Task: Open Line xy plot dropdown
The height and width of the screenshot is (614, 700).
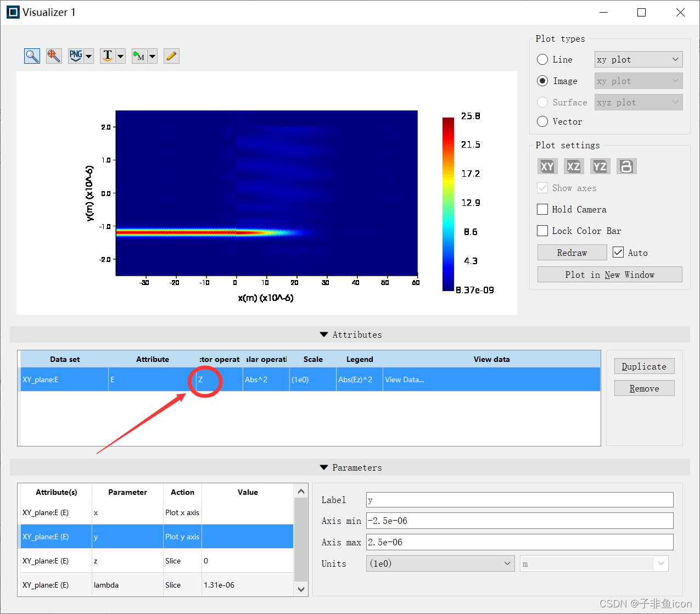Action: (x=639, y=59)
